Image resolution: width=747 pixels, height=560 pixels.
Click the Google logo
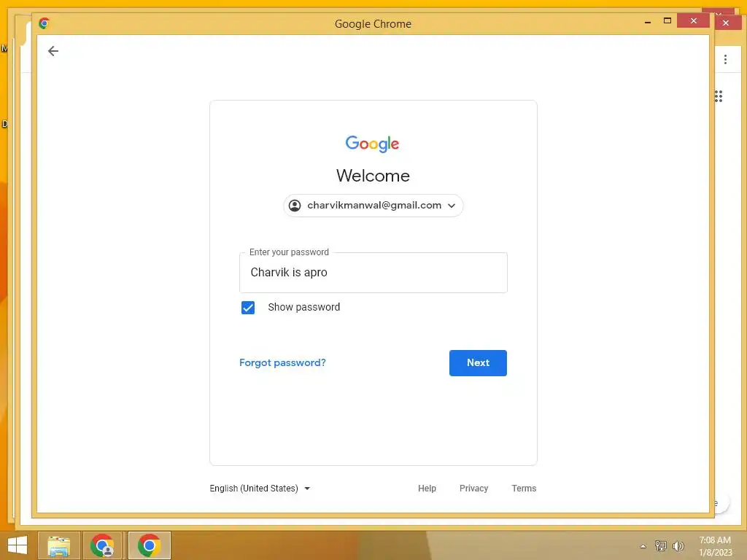(x=372, y=144)
